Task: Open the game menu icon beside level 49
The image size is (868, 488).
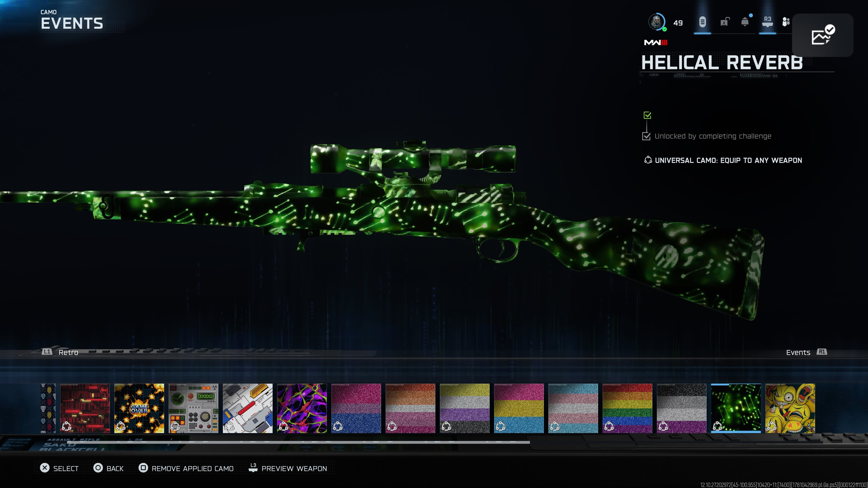Action: pyautogui.click(x=702, y=22)
